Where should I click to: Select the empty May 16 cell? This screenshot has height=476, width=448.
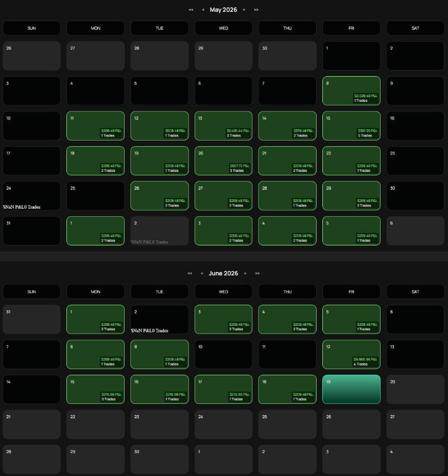pyautogui.click(x=415, y=126)
